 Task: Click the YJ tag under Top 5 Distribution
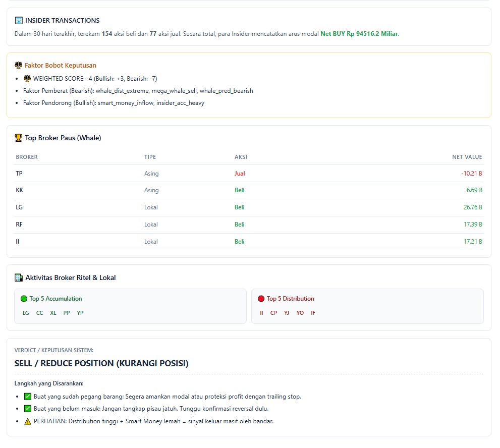(287, 313)
